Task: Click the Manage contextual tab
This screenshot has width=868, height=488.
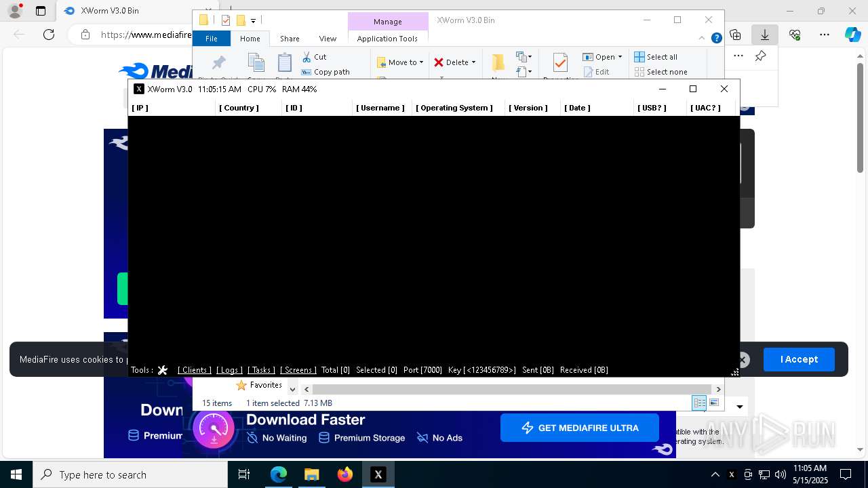Action: click(388, 22)
